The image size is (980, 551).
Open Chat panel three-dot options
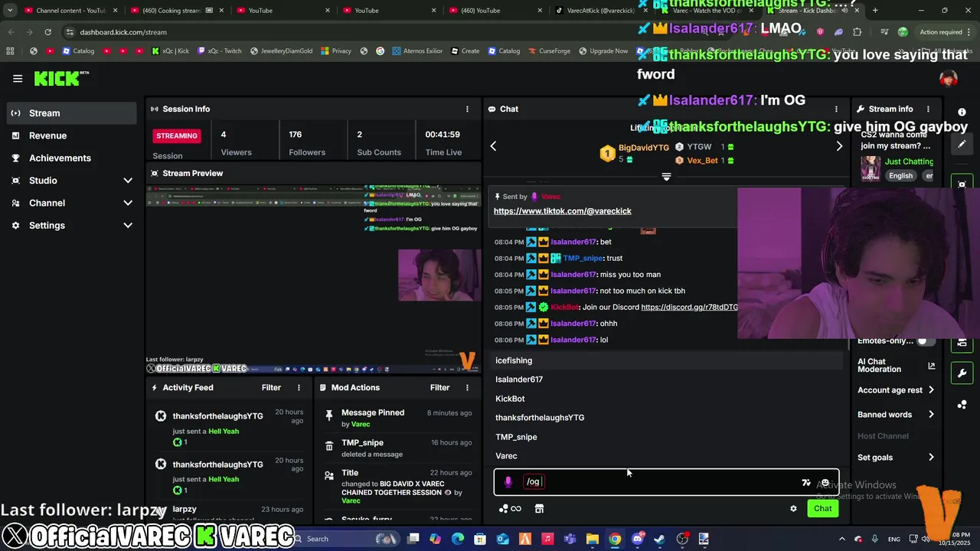(x=836, y=109)
